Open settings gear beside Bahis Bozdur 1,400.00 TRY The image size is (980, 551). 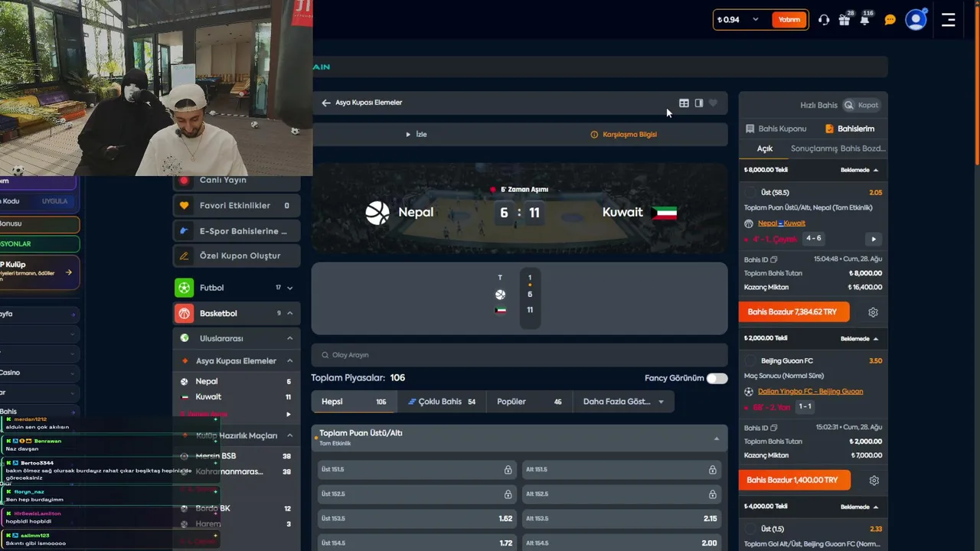pos(874,481)
